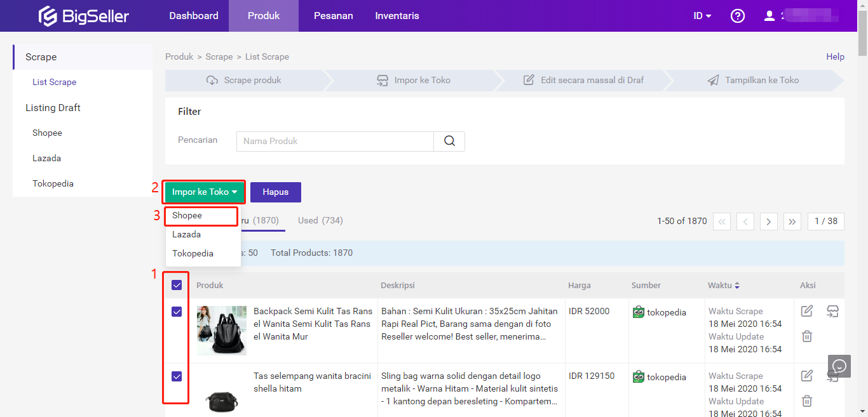Open Lazada listing draft in sidebar
Viewport: 868px width, 417px height.
(47, 159)
